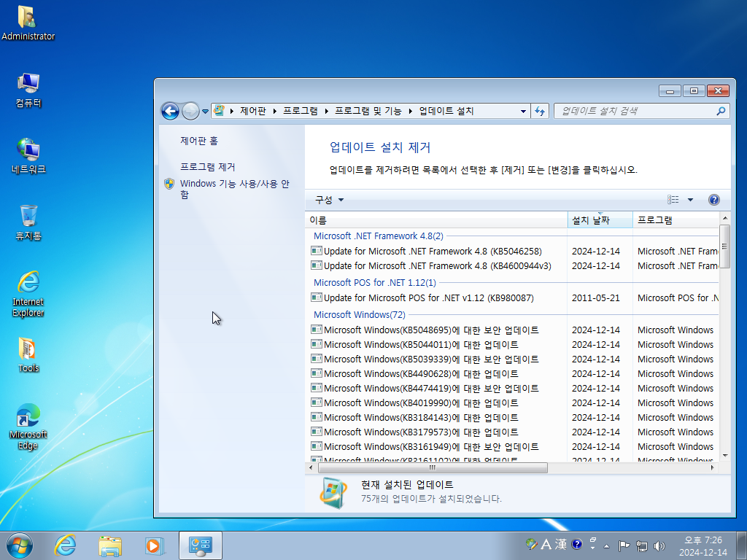
Task: Click the Control Panel icon in address bar
Action: pyautogui.click(x=219, y=111)
